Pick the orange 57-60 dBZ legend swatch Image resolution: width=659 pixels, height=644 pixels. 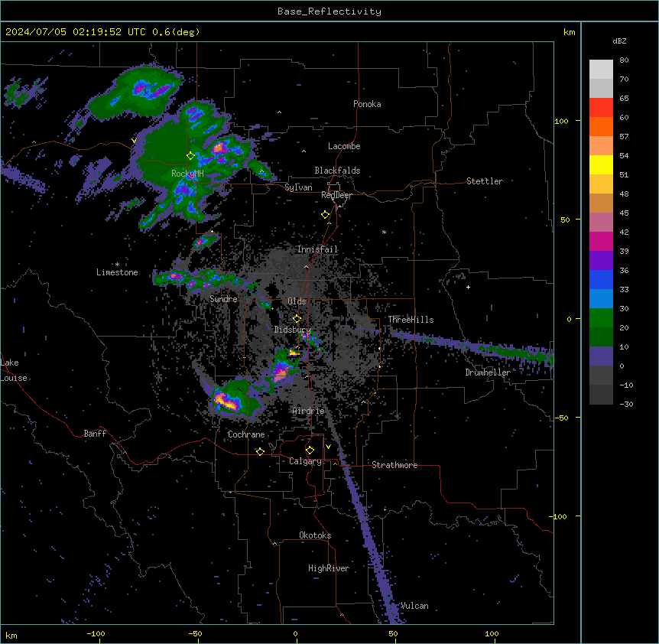[601, 126]
